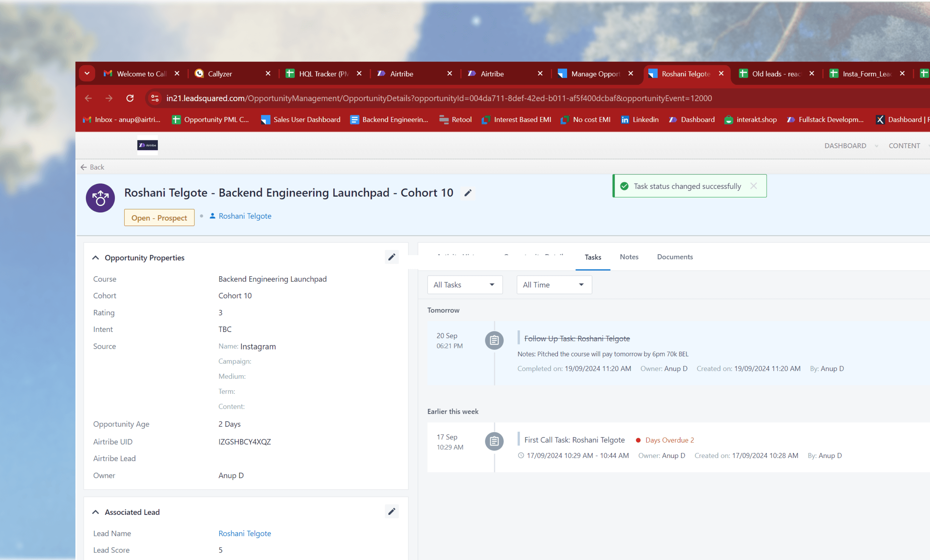Open the browser tab search dropdown

(87, 74)
